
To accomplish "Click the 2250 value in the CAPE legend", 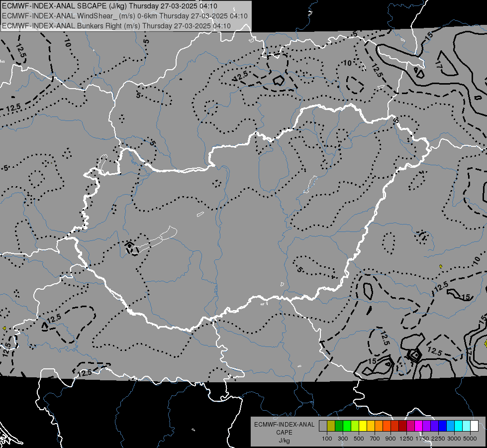I will point(439,439).
